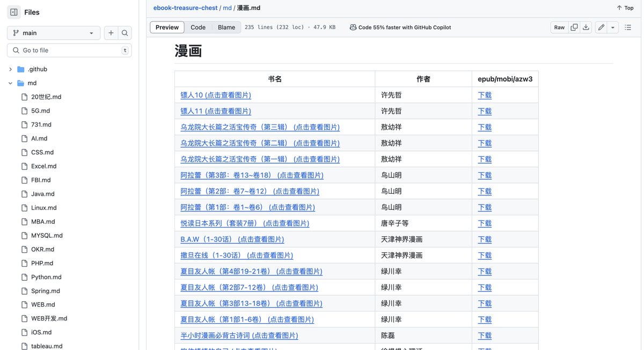The image size is (644, 350).
Task: Toggle to the Preview tab
Action: (166, 27)
